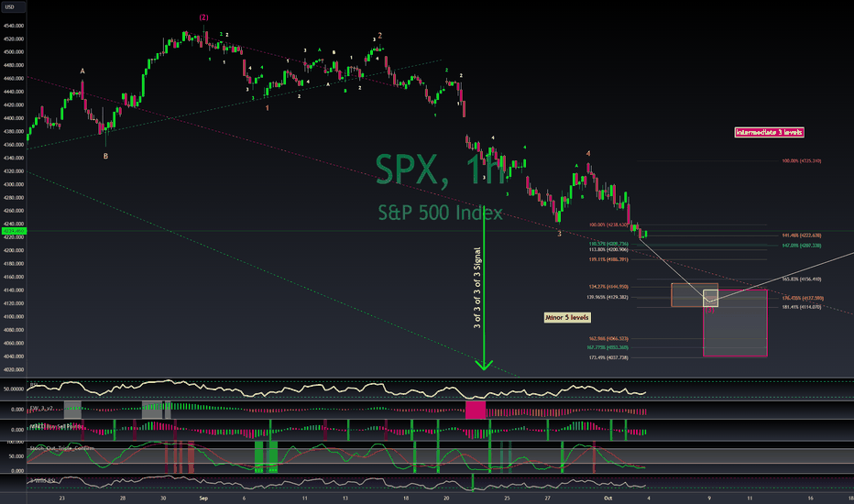Click Fibonacci level 139.965% (4129.382)

pos(608,298)
